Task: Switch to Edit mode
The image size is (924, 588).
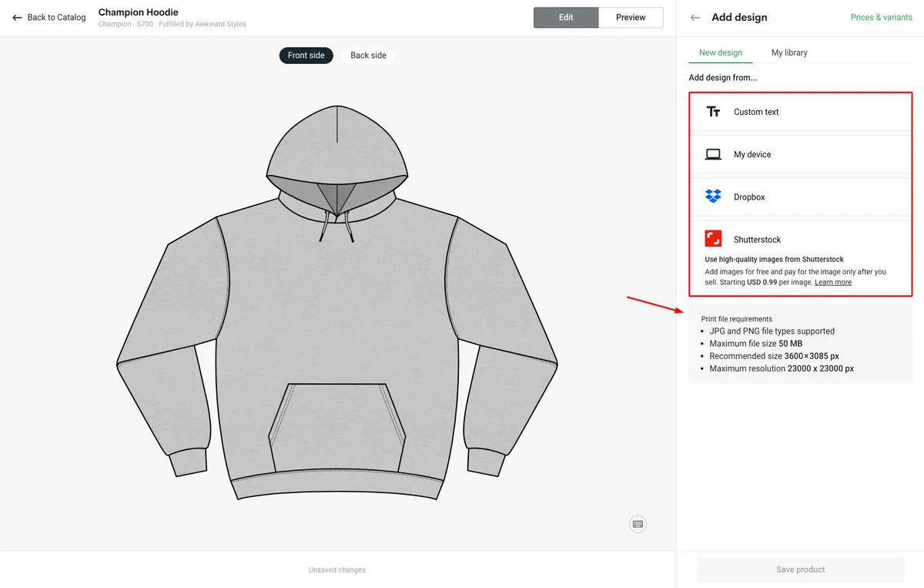Action: click(566, 18)
